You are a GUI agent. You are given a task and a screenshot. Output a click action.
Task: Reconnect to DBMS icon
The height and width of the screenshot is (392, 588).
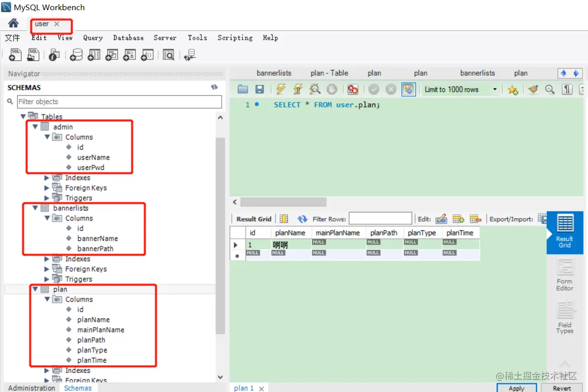coord(190,55)
